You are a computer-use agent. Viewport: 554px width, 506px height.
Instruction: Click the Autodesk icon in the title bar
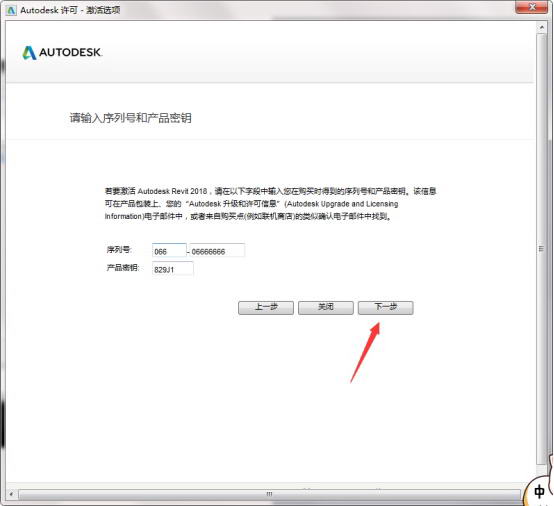pyautogui.click(x=11, y=10)
